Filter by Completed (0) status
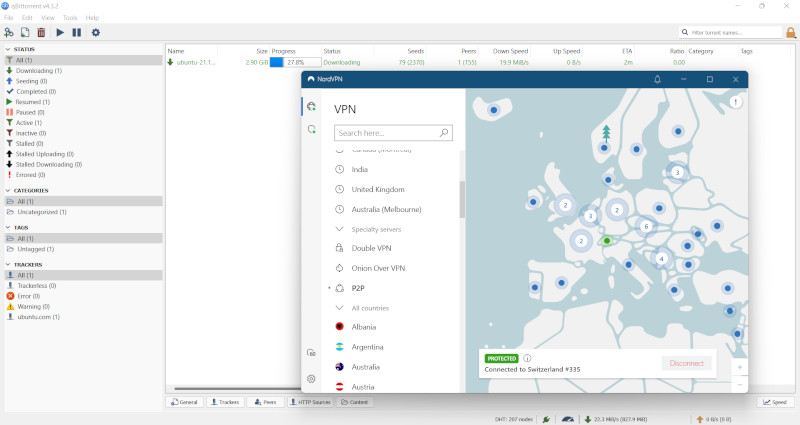This screenshot has height=425, width=800. pos(84,92)
